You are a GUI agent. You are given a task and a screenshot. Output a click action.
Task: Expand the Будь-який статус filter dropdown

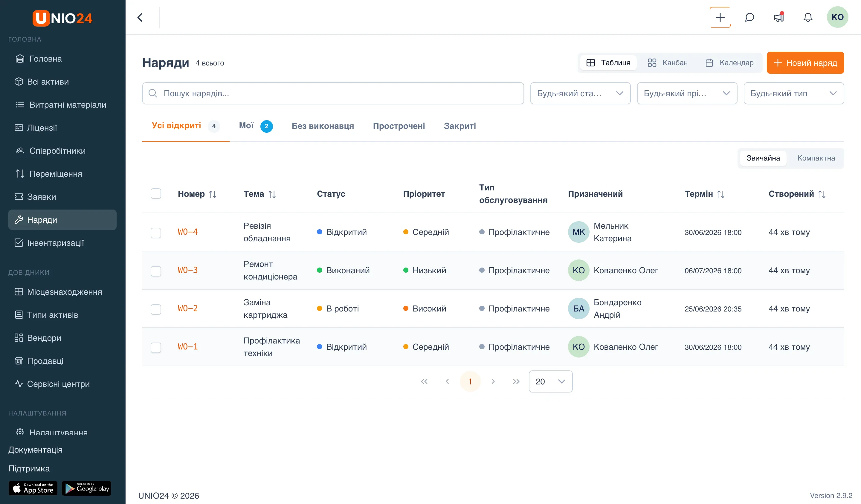(580, 93)
